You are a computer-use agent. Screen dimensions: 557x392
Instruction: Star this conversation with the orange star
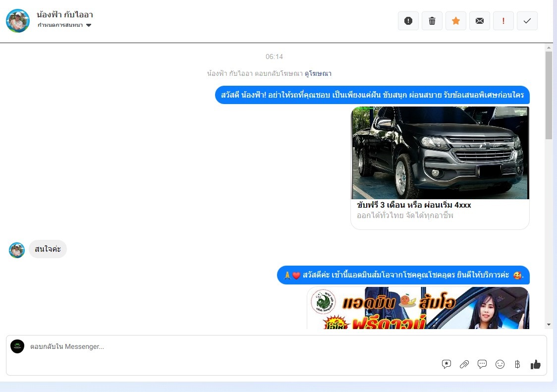pos(456,21)
